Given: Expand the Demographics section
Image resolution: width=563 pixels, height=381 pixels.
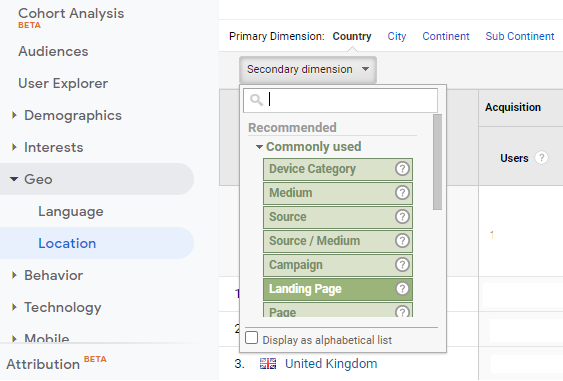Looking at the screenshot, I should point(14,115).
